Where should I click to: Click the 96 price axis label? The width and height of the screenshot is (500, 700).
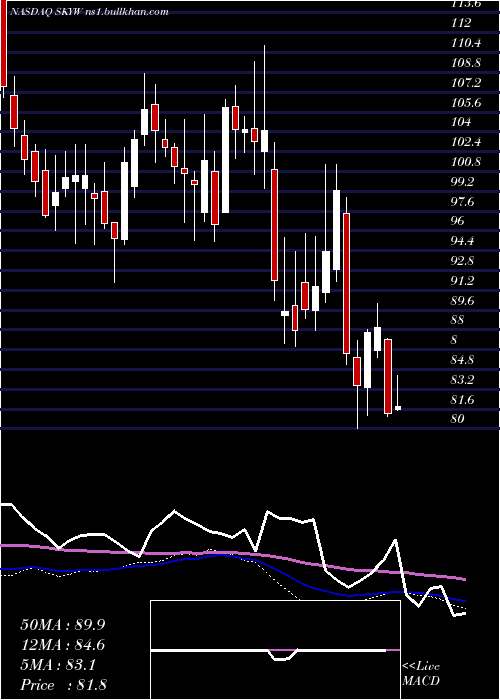tap(458, 221)
